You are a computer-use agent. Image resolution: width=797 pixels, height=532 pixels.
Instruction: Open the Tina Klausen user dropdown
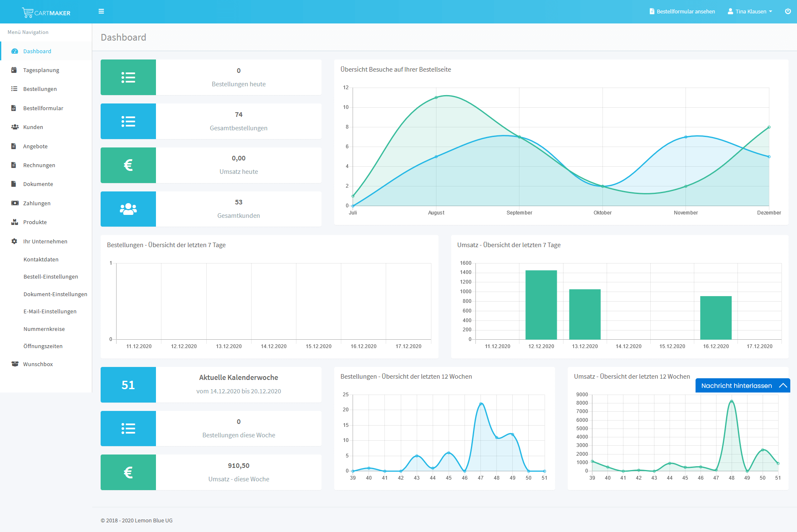(x=750, y=11)
